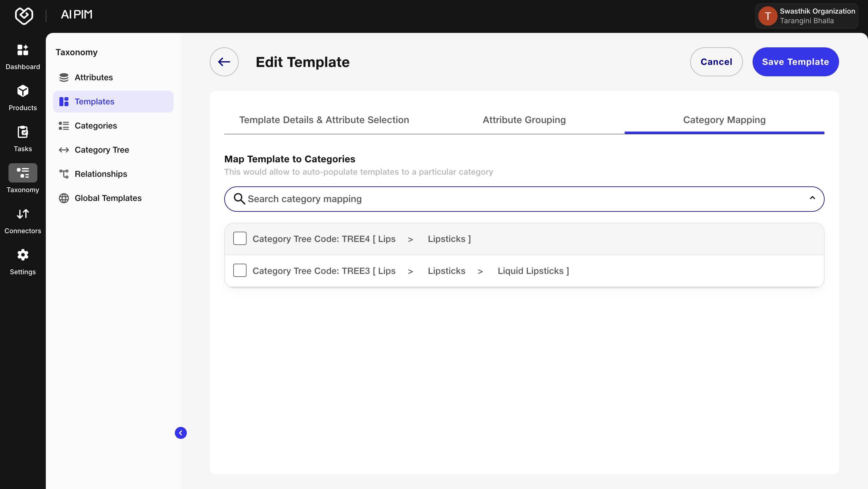The image size is (868, 489).
Task: Click the auto-populate templates description text
Action: (359, 172)
